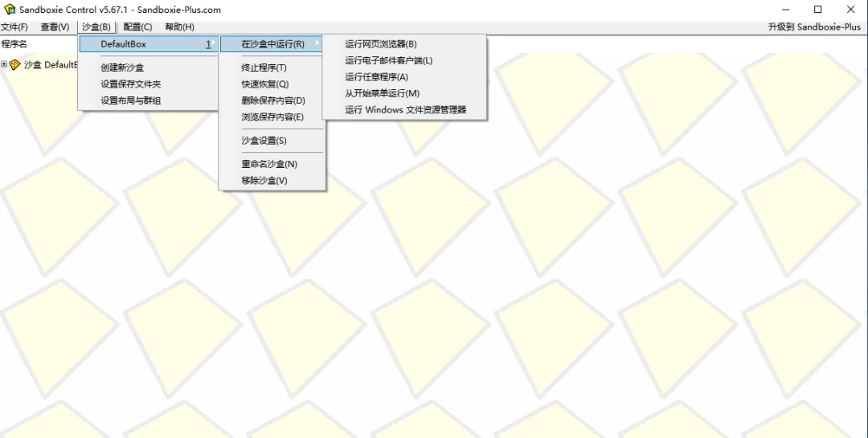This screenshot has height=438, width=868.
Task: Expand the DefaultBox tree node
Action: pos(4,65)
